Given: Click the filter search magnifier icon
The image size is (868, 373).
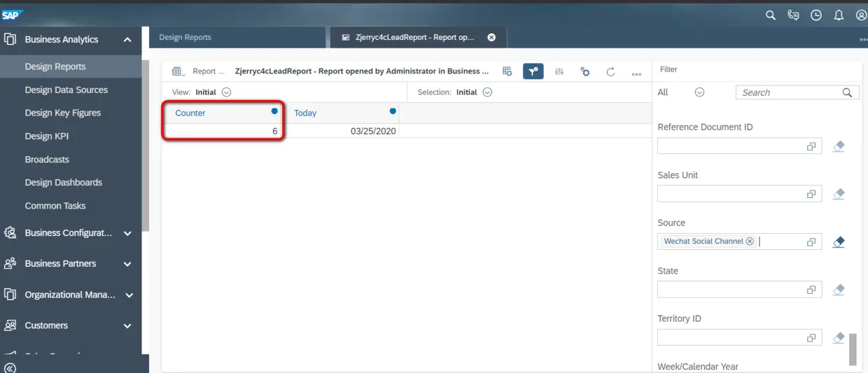Looking at the screenshot, I should click(x=847, y=92).
